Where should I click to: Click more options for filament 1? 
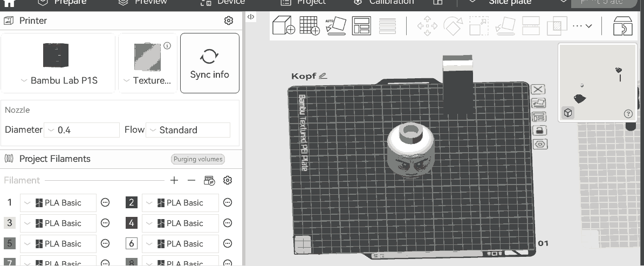[105, 202]
